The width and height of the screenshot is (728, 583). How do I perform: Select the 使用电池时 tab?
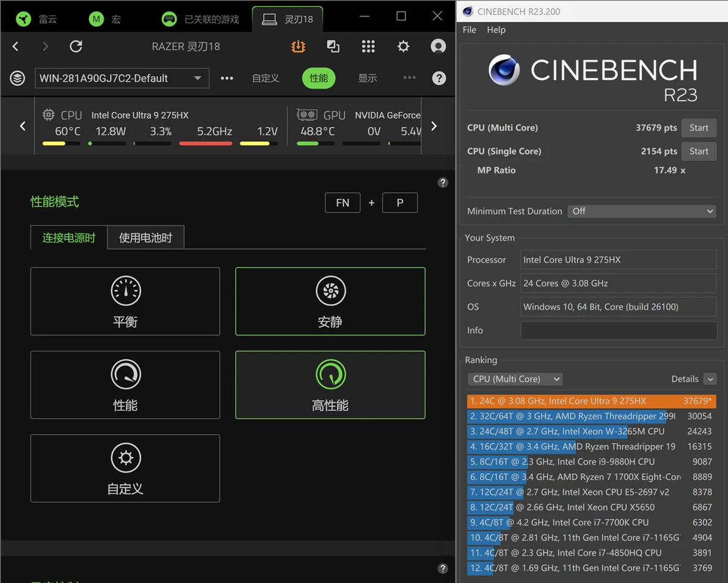(x=145, y=237)
